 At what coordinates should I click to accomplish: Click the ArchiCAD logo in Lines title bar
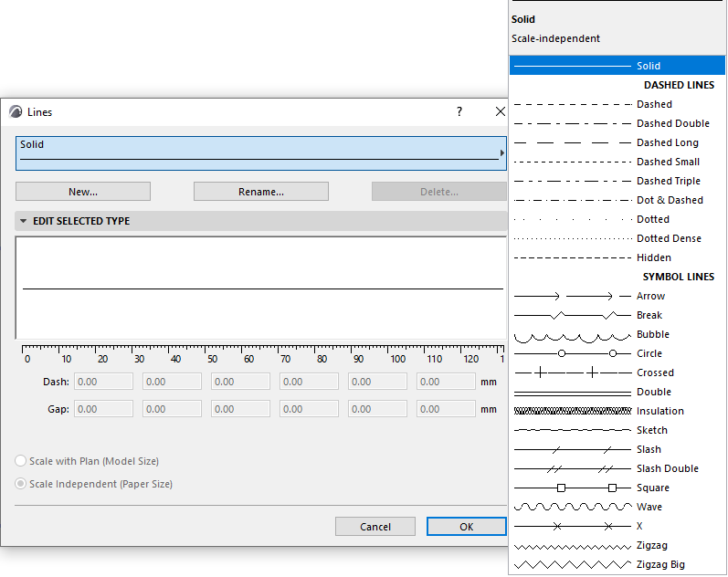(16, 112)
